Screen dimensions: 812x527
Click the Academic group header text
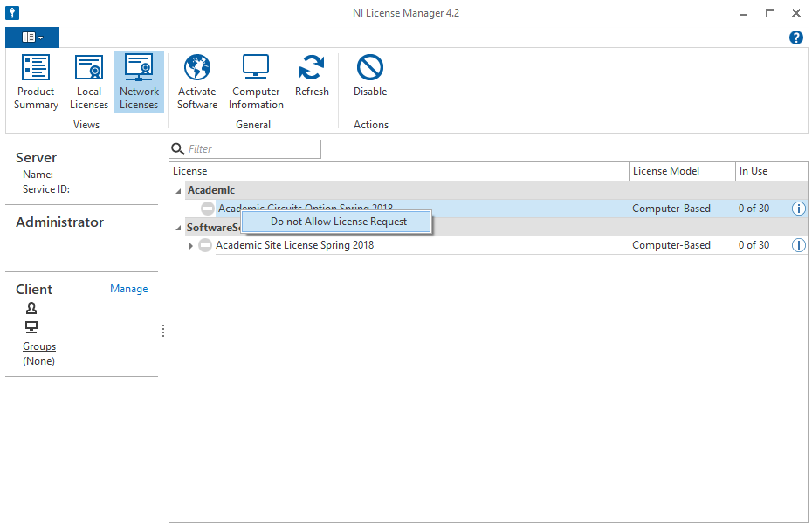[210, 190]
